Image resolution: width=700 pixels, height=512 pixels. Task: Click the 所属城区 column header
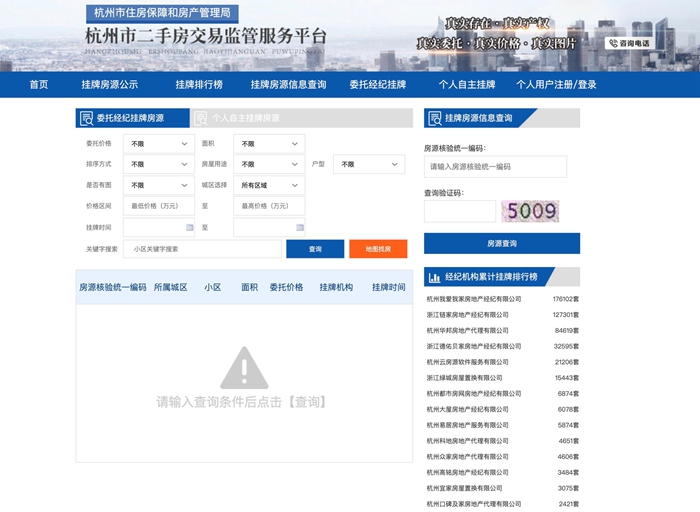point(171,287)
